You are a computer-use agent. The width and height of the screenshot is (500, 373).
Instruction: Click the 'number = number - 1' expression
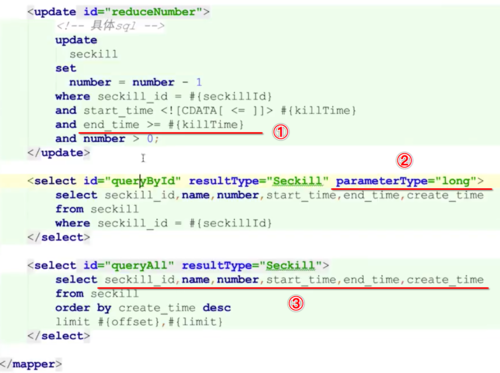[x=135, y=82]
